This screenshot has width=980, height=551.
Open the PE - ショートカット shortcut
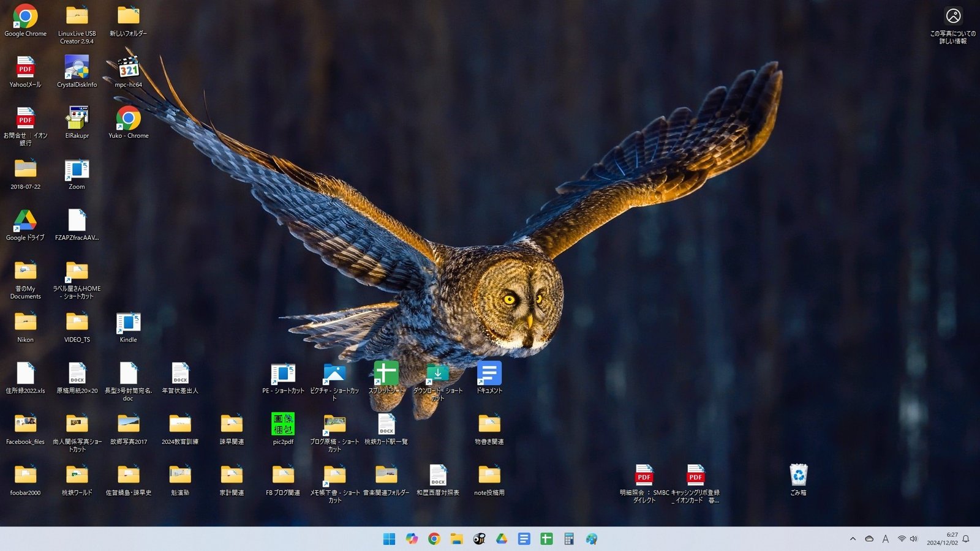click(283, 378)
